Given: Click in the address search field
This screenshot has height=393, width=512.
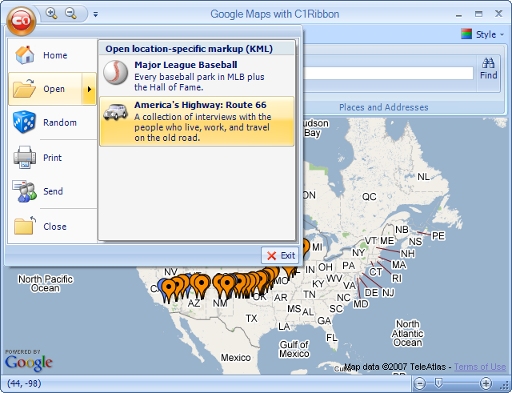Looking at the screenshot, I should tap(388, 73).
